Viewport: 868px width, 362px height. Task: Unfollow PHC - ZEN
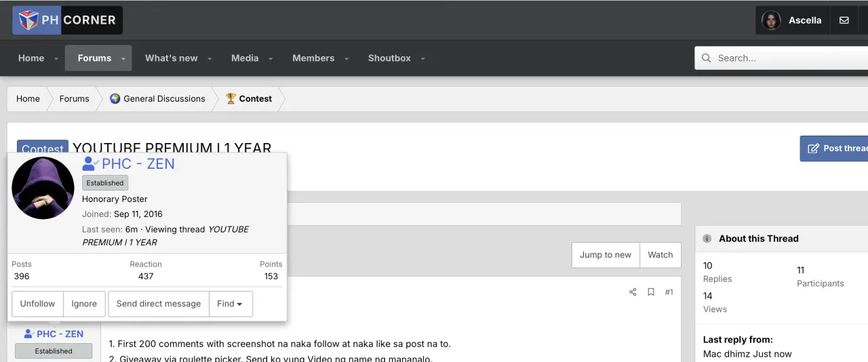[x=37, y=304]
